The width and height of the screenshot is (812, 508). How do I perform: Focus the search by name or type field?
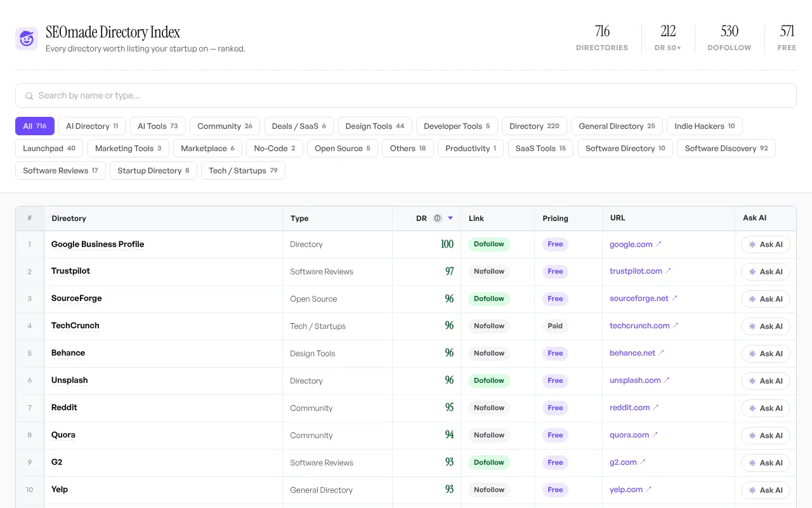pos(406,96)
